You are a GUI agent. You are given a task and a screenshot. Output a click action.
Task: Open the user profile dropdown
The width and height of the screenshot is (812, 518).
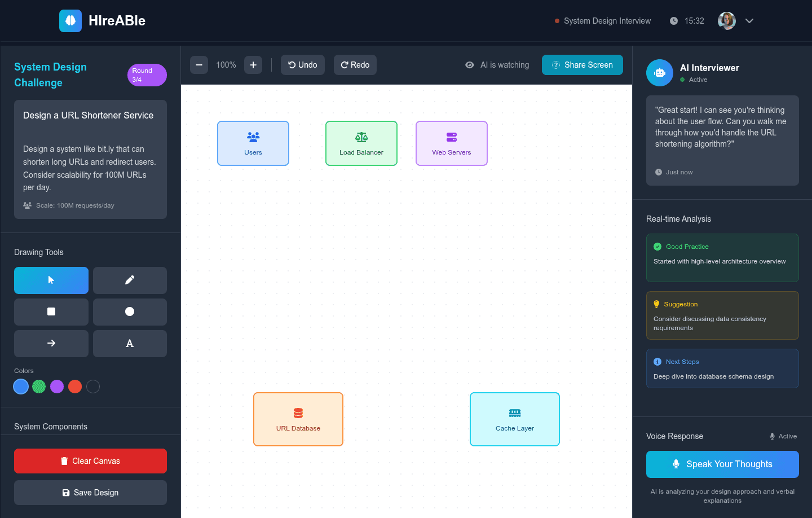point(749,21)
